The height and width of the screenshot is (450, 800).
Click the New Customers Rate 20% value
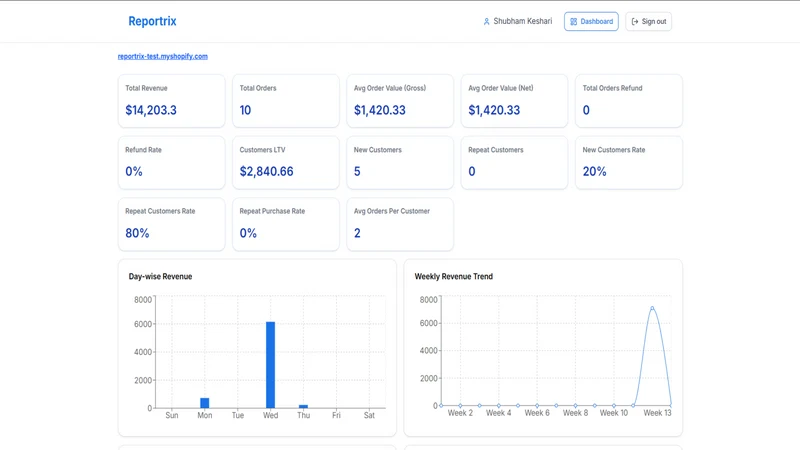(x=594, y=171)
